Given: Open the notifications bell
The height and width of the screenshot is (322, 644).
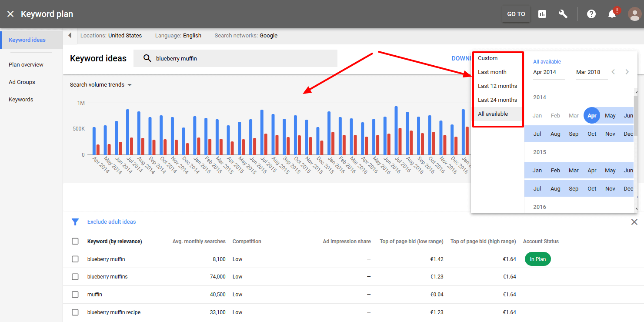Looking at the screenshot, I should coord(612,13).
